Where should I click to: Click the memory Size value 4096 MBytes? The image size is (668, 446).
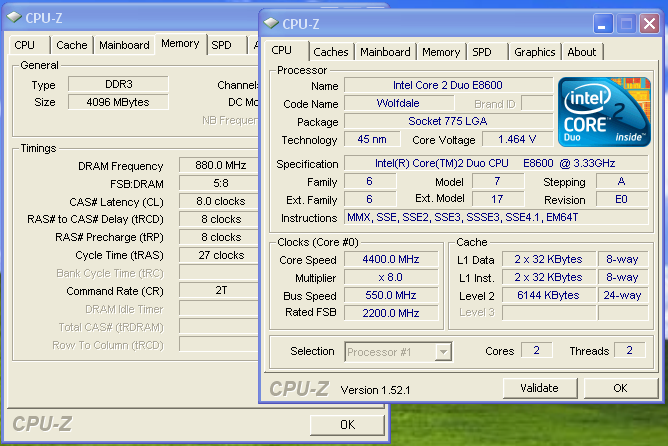[118, 102]
